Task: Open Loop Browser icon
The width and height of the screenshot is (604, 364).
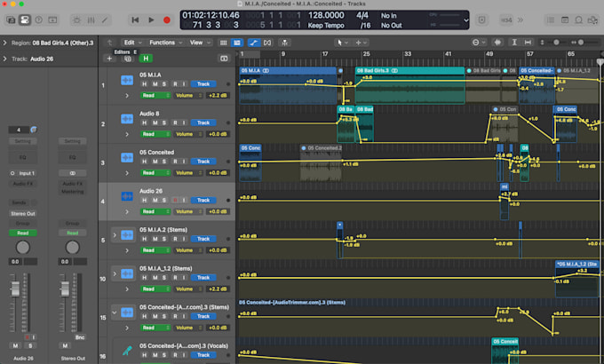Action: click(578, 20)
